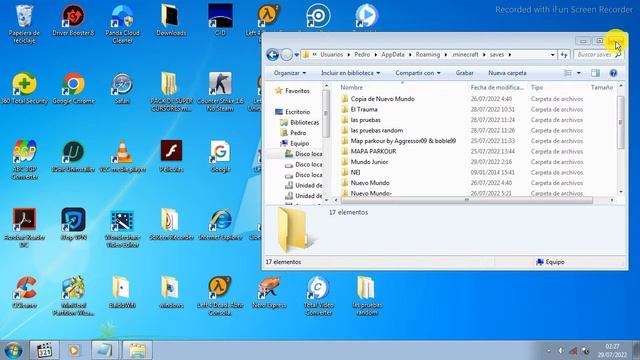Launch CCleaner from the desktop
This screenshot has height=360, width=640.
[24, 292]
